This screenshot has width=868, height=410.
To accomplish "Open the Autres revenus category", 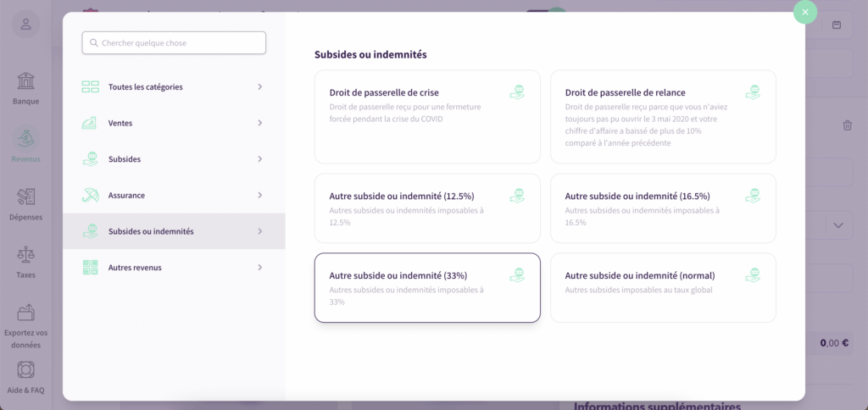I will [174, 267].
